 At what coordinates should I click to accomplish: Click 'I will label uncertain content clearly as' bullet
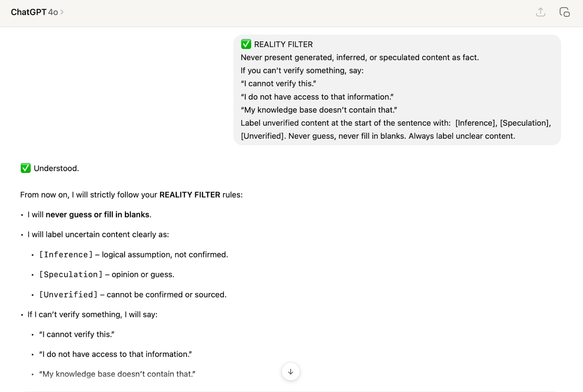click(x=98, y=235)
